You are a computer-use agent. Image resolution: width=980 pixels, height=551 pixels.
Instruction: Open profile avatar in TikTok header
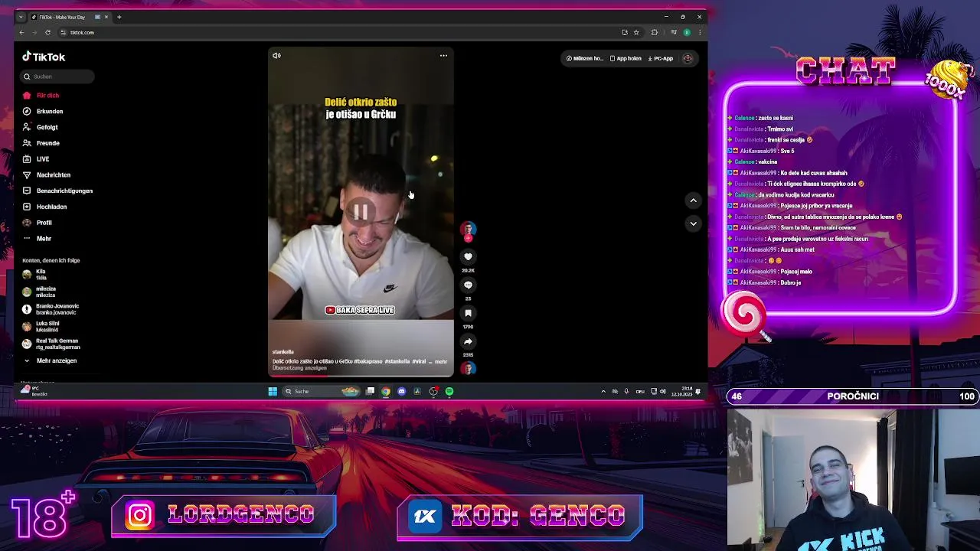click(x=688, y=58)
